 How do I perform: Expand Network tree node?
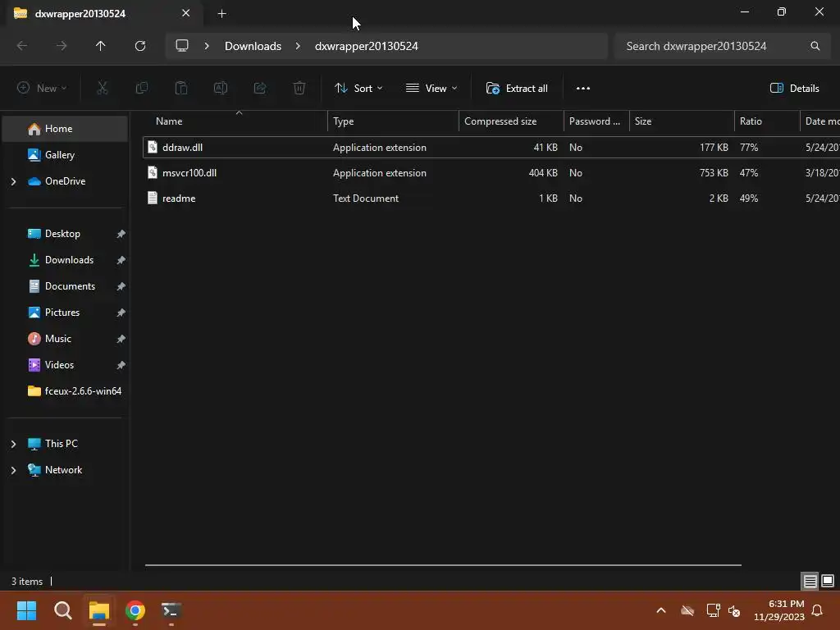click(13, 470)
